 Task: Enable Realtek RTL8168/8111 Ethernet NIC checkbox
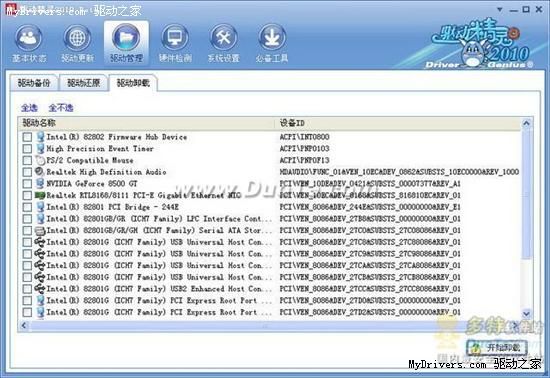(x=27, y=195)
